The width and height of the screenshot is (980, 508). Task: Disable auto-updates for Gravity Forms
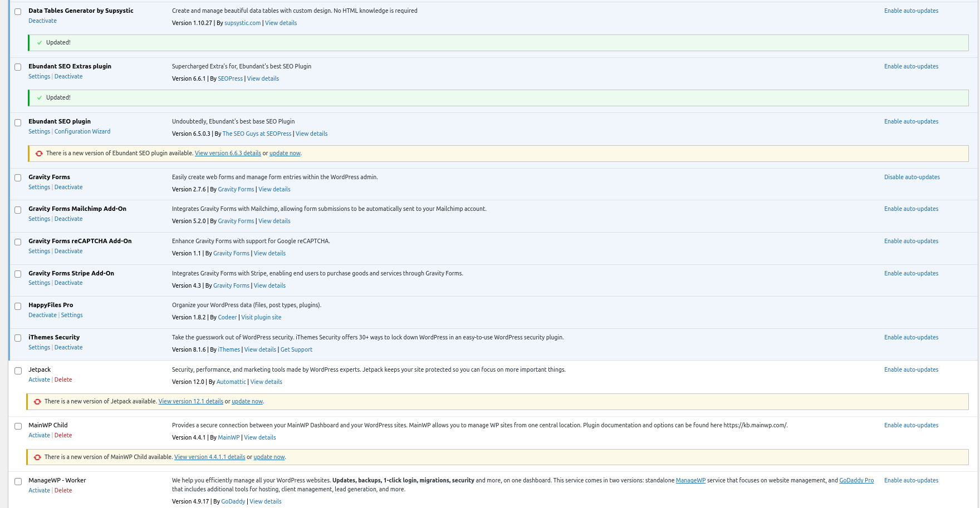click(912, 177)
